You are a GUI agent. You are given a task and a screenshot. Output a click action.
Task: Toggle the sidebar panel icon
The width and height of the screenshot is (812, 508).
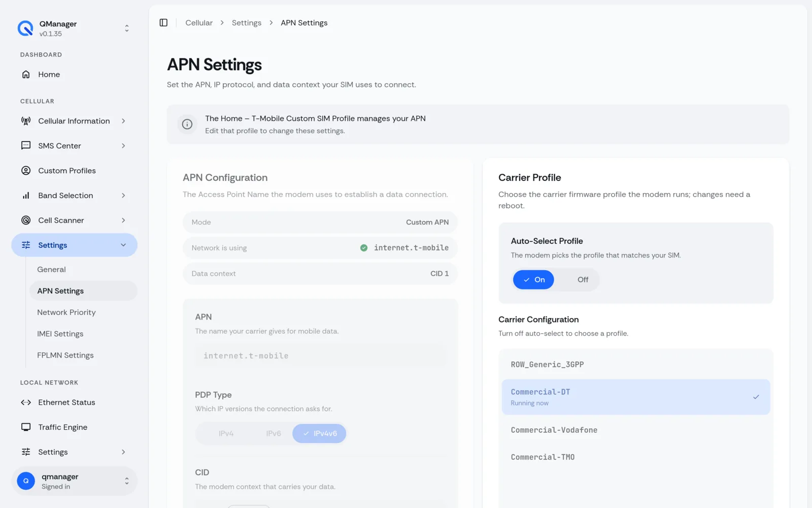coord(163,23)
